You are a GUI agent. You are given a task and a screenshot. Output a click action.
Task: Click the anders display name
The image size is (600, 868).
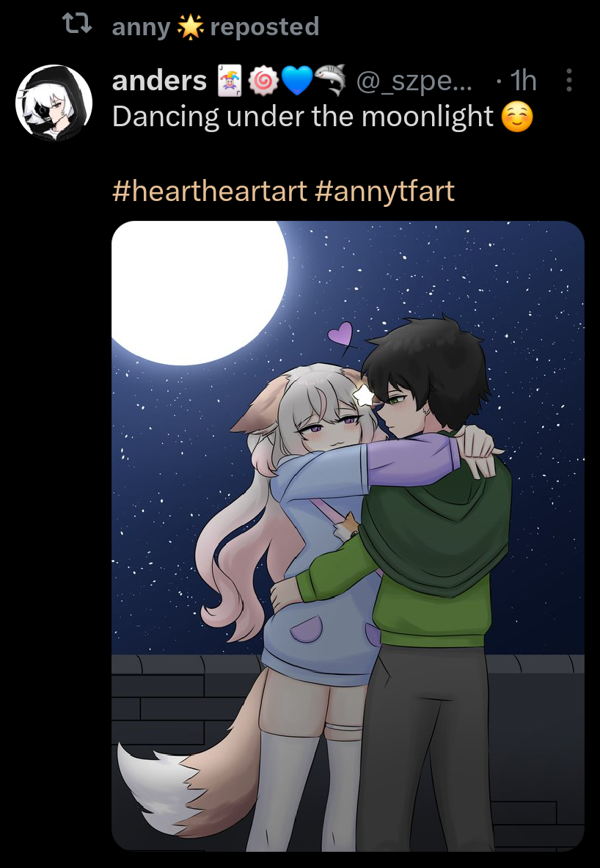click(x=159, y=82)
